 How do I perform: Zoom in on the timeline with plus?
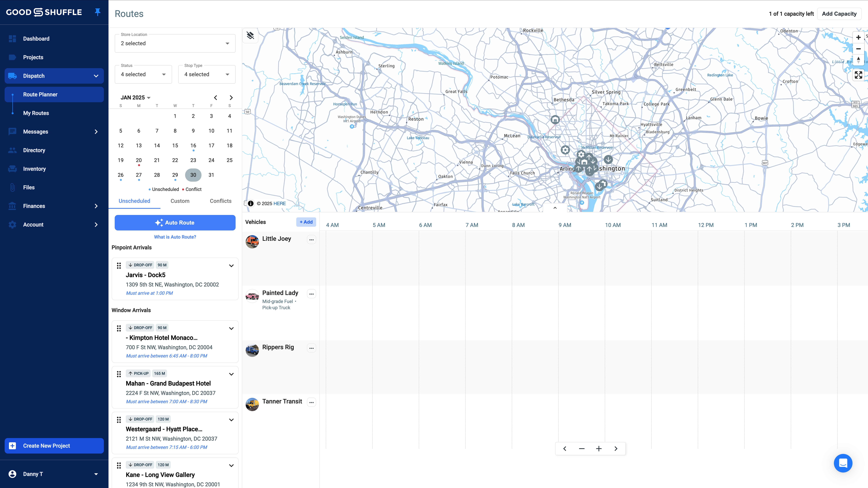coord(599,449)
